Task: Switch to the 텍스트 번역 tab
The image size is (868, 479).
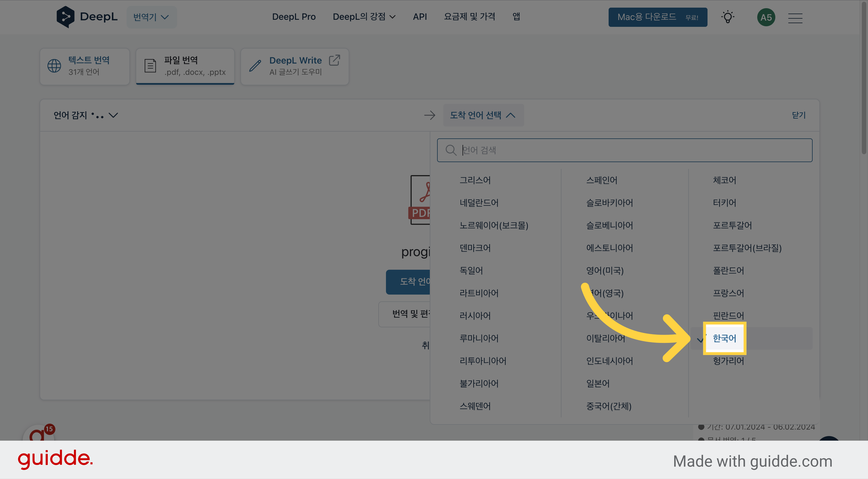Action: coord(84,66)
